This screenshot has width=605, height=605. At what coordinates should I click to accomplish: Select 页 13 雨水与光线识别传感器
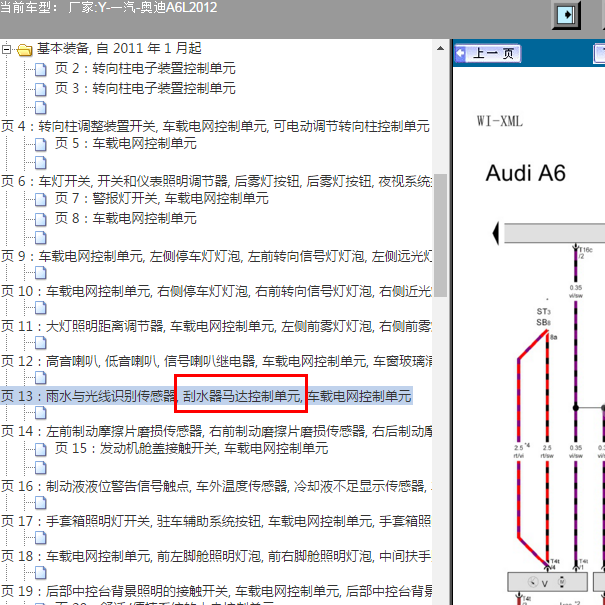(206, 396)
